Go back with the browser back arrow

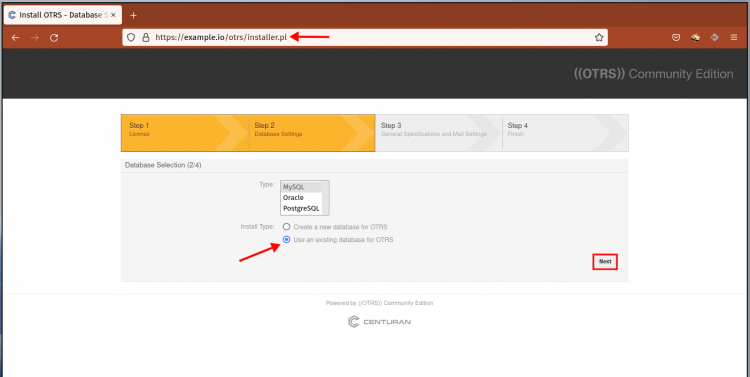click(15, 38)
